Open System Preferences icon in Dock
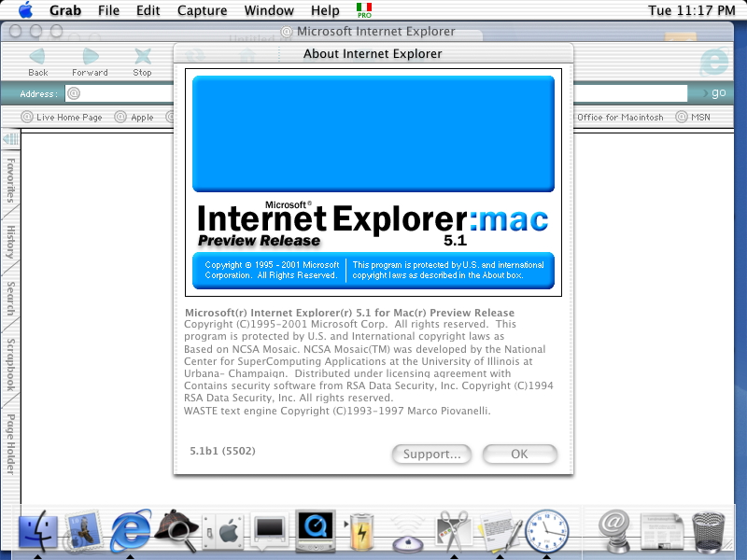747x560 pixels. point(222,531)
